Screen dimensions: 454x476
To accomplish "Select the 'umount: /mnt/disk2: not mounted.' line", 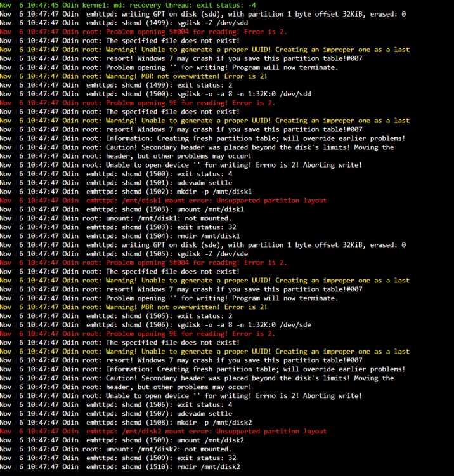I will 116,449.
